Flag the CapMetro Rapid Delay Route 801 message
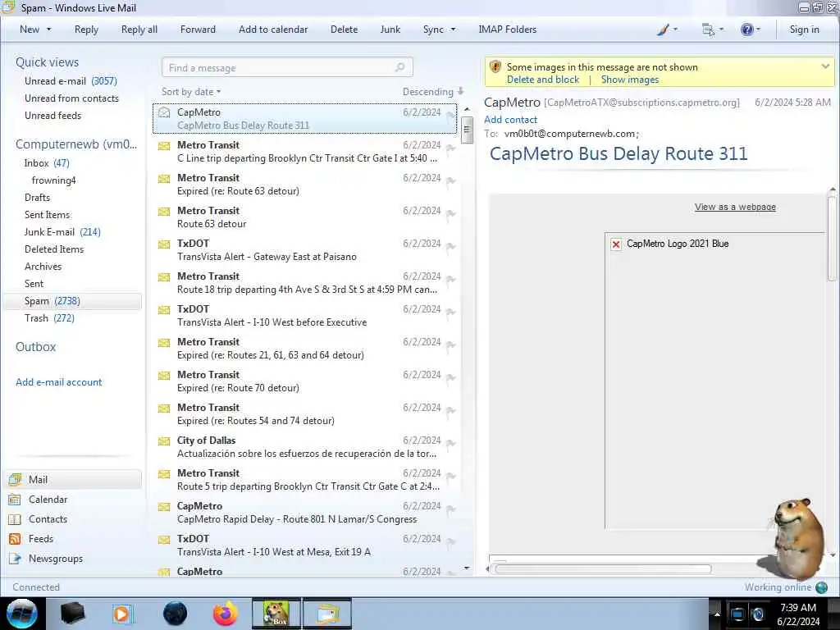840x630 pixels. point(450,509)
